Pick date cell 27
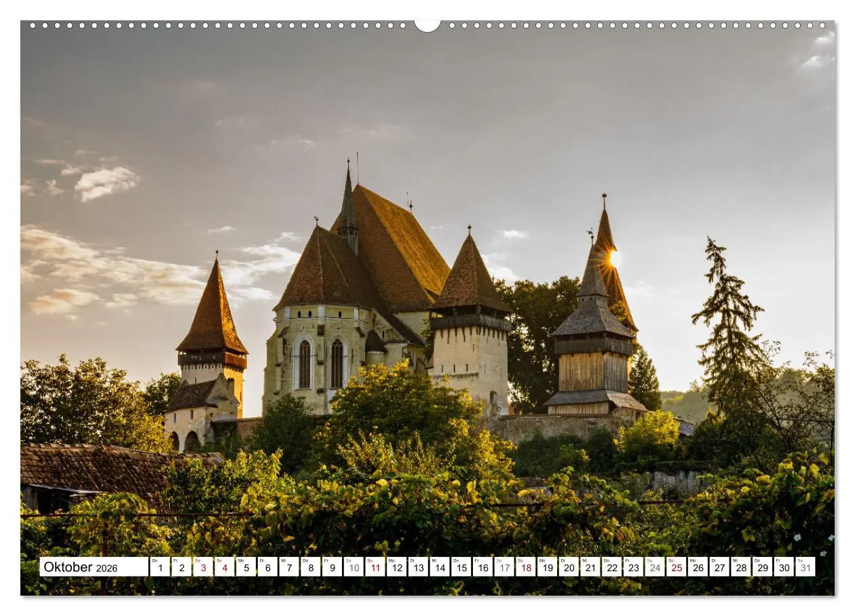The image size is (855, 616). (x=719, y=567)
